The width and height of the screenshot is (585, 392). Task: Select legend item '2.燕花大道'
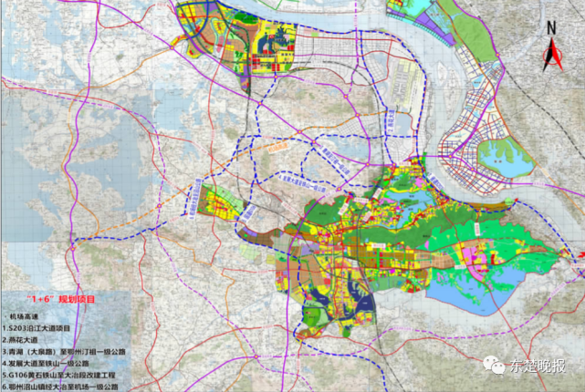click(20, 340)
